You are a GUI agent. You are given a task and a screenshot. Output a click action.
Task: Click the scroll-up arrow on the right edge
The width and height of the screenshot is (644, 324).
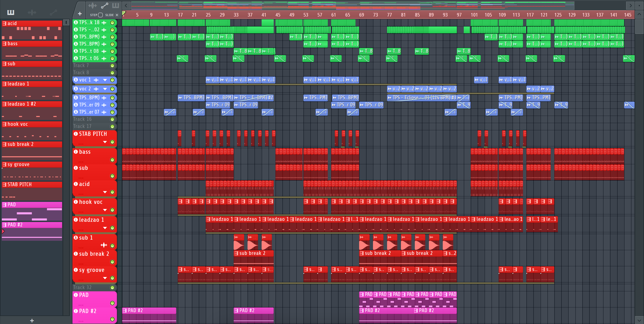[639, 14]
